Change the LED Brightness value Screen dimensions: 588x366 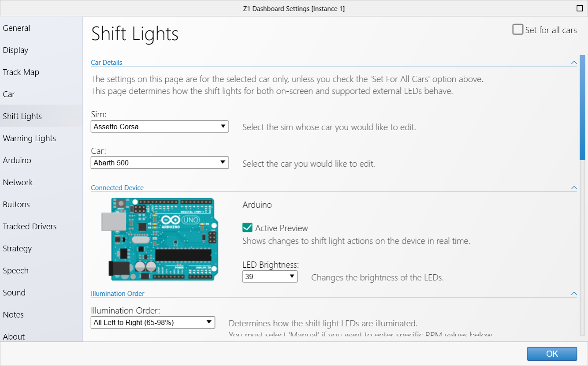coord(270,276)
